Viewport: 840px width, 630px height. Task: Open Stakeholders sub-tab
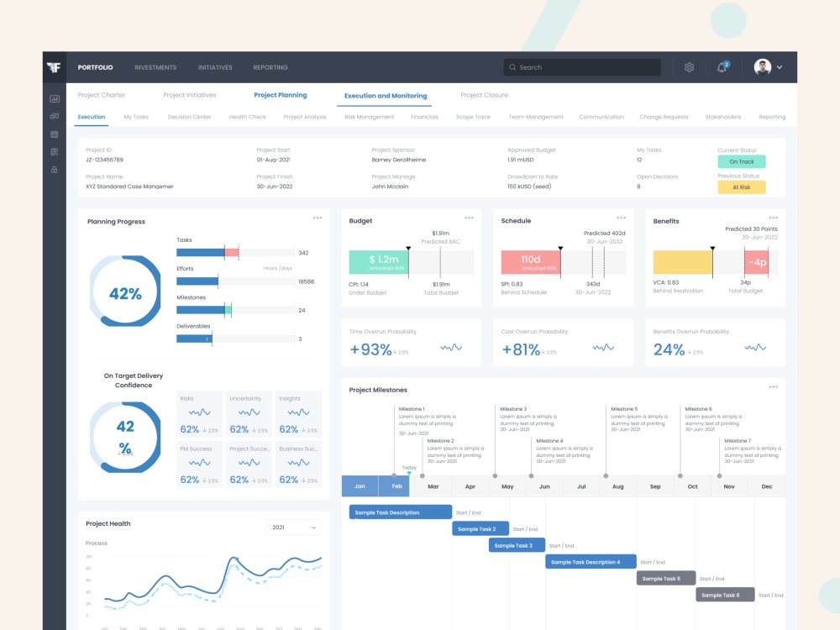(723, 117)
